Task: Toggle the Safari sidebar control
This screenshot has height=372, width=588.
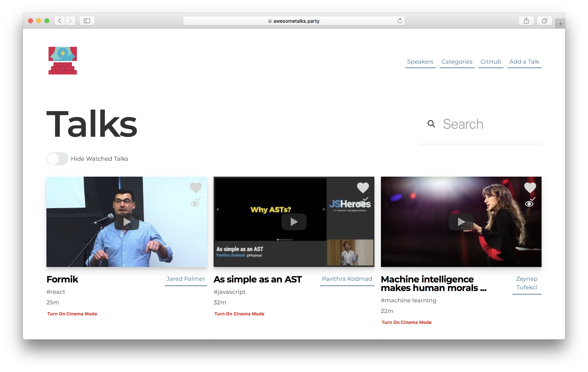Action: [x=87, y=21]
